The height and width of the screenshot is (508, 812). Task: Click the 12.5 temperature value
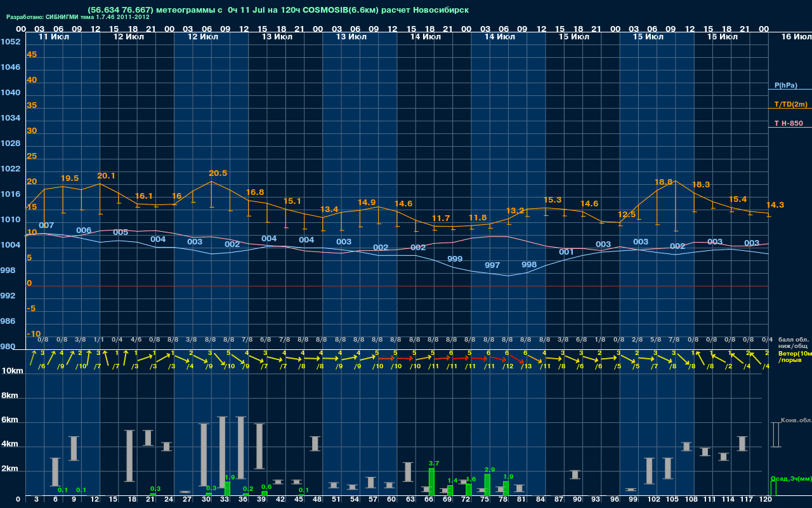point(627,215)
